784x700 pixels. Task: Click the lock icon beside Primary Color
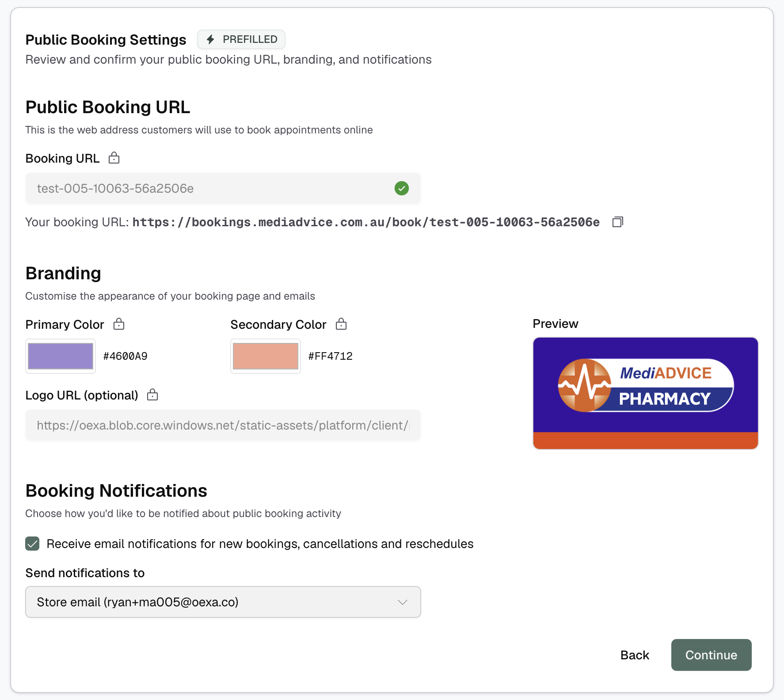pyautogui.click(x=118, y=324)
